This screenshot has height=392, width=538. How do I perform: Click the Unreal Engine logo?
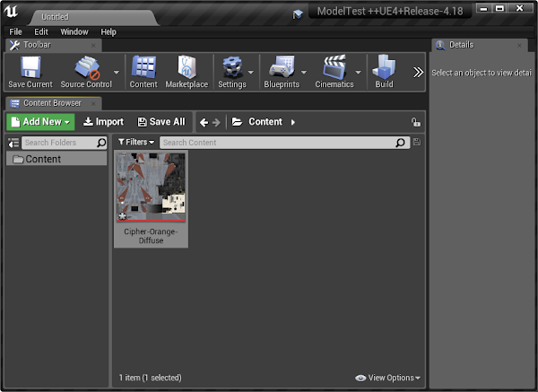pos(11,12)
